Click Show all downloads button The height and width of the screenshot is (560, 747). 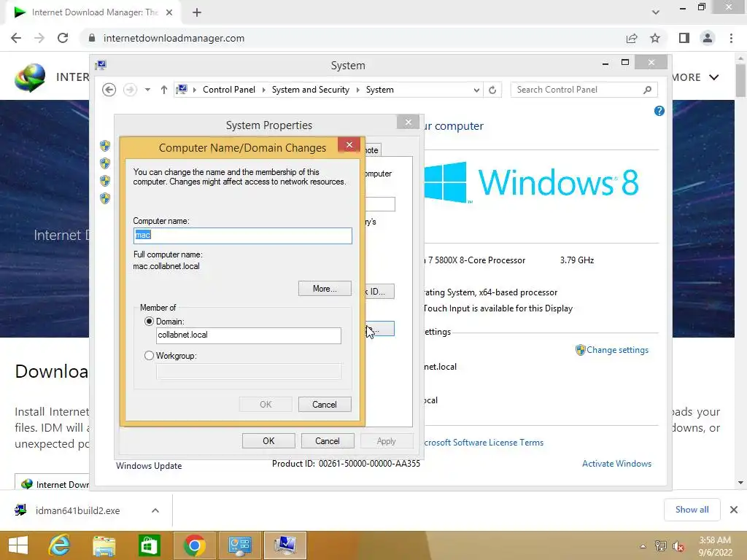[692, 510]
